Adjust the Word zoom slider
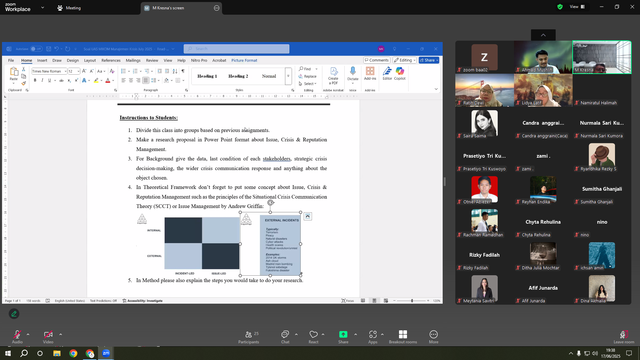The width and height of the screenshot is (640, 360). coord(412,301)
